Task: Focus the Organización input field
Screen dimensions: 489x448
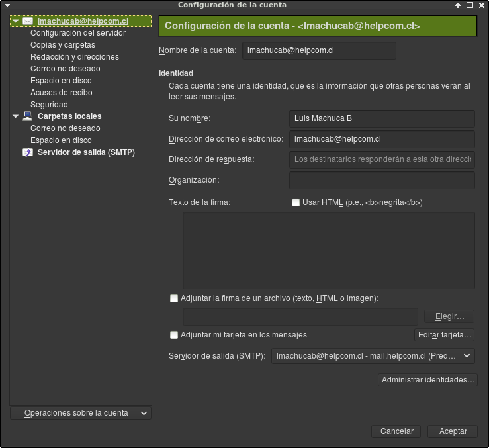Action: pyautogui.click(x=382, y=180)
